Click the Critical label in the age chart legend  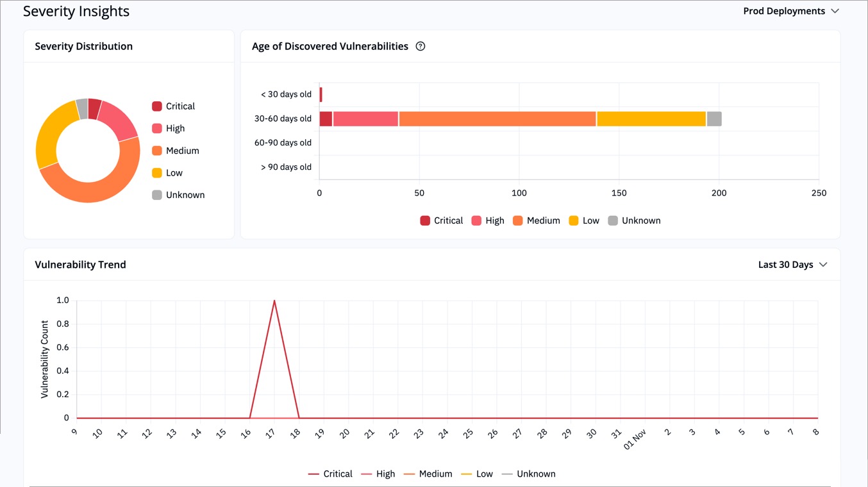(x=449, y=220)
